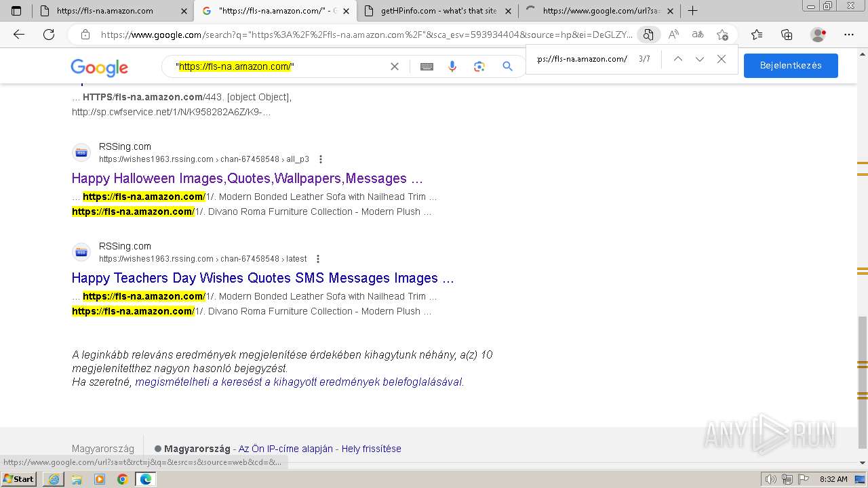The image size is (868, 488).
Task: Open the taskbar clock showing 8:32 AM
Action: pos(833,479)
